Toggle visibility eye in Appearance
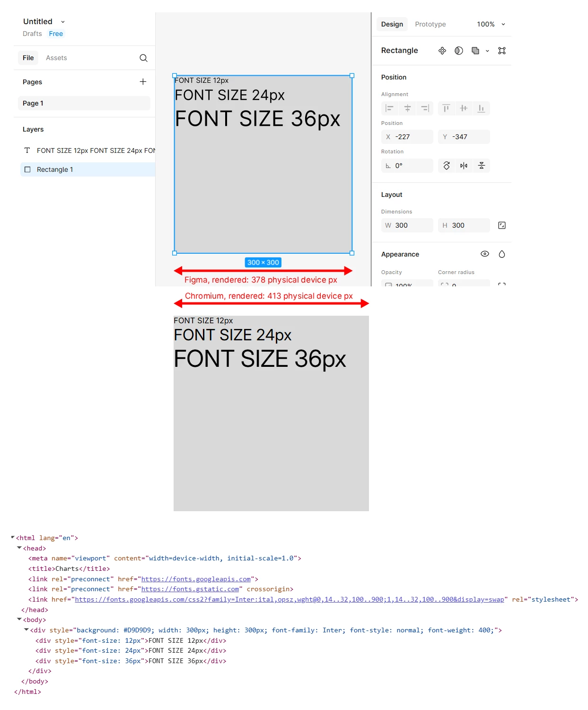588x710 pixels. [x=485, y=254]
